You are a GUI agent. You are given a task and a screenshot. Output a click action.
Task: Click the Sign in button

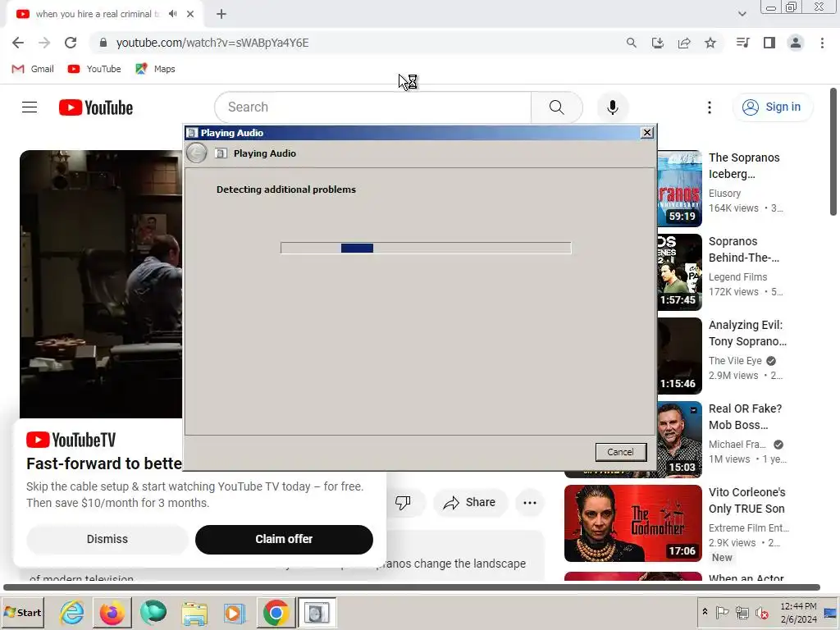click(x=772, y=107)
